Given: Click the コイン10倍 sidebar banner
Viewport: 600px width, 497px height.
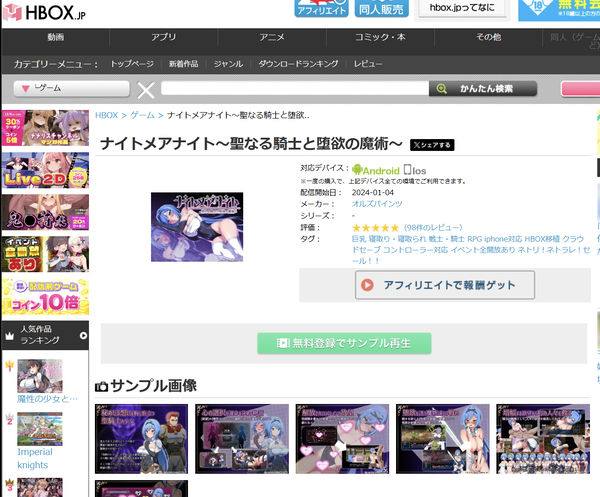Looking at the screenshot, I should [45, 297].
